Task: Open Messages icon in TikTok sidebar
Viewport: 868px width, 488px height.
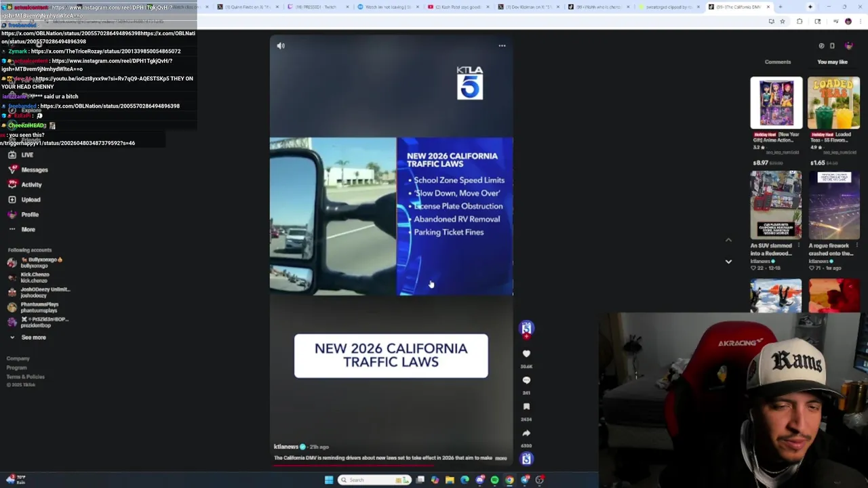Action: pos(12,169)
